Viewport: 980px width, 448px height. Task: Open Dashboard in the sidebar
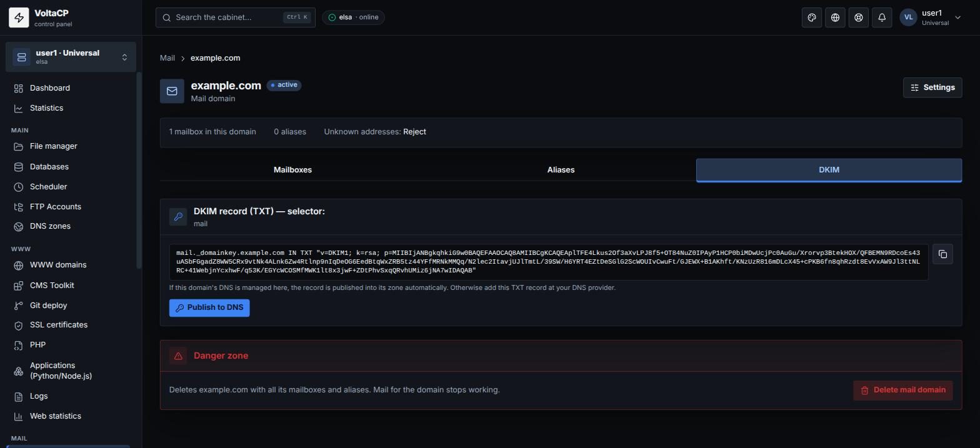point(67,88)
